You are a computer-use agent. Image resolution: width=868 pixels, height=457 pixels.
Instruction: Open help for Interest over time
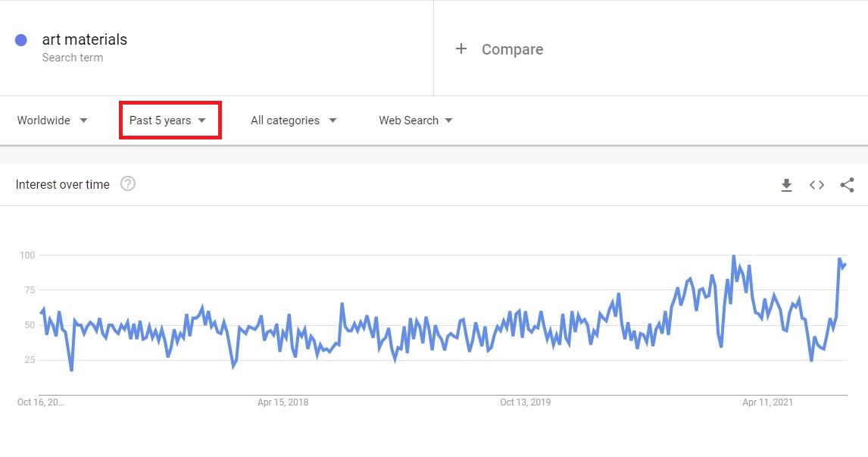(128, 184)
